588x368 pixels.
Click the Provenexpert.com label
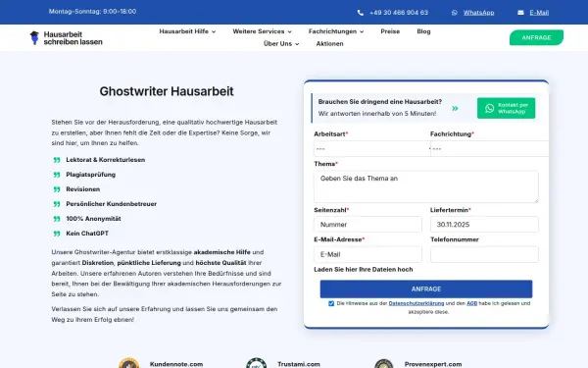click(433, 364)
